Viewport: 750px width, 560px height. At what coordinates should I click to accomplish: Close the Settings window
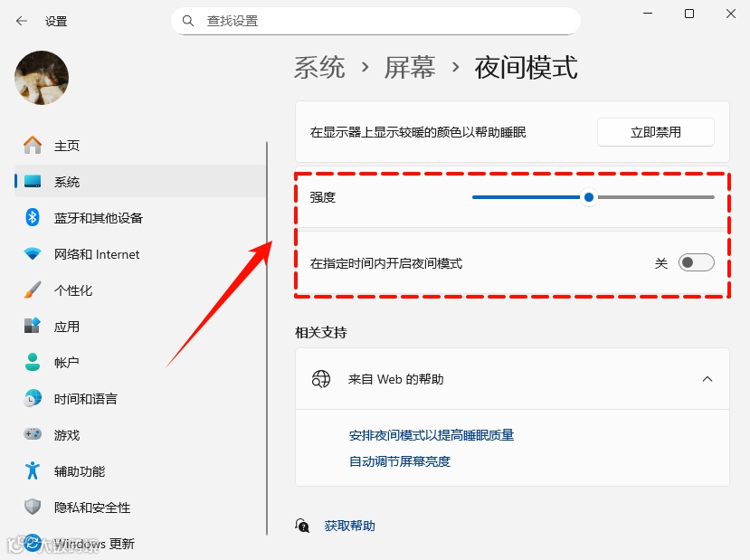pyautogui.click(x=731, y=14)
